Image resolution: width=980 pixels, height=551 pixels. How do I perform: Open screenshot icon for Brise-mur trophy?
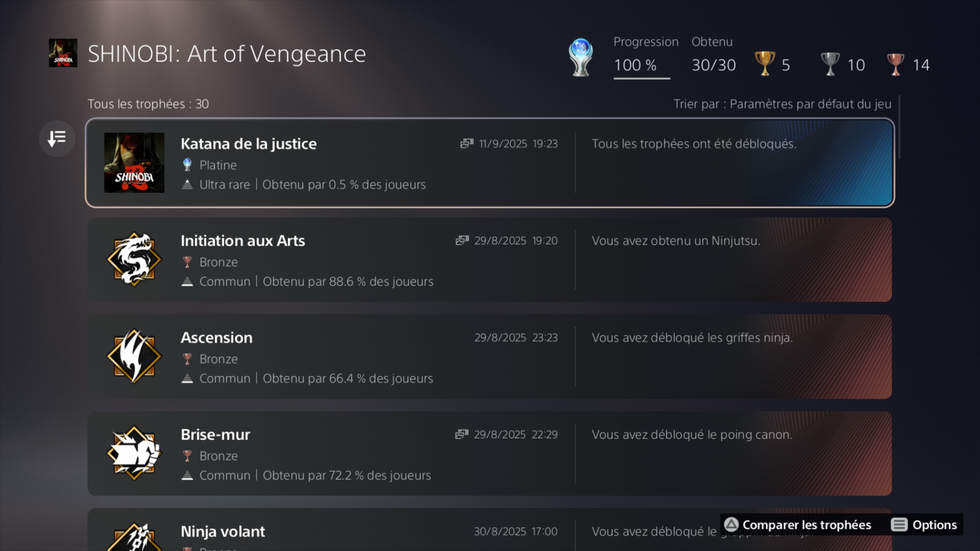(462, 434)
